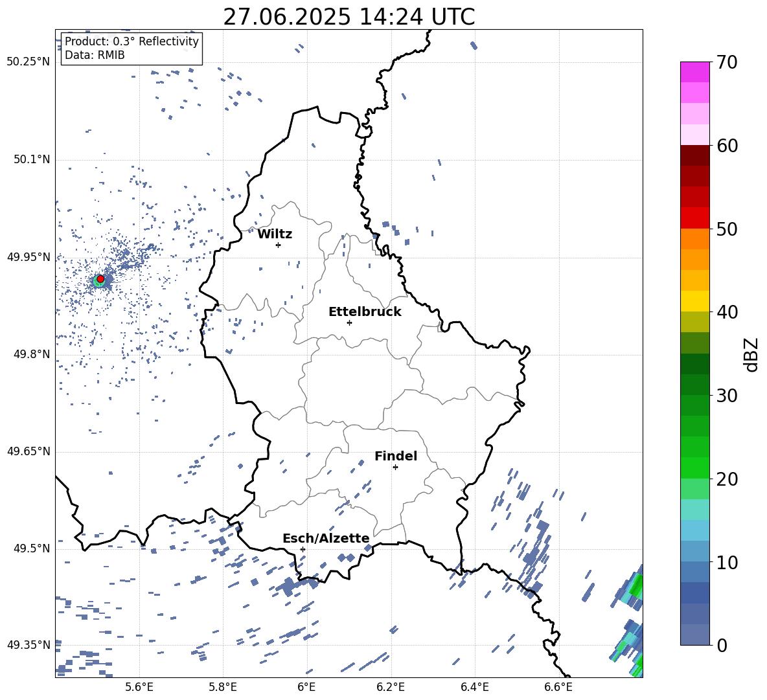
Task: Click the Esch/Alzette station cross marker
Action: 303,549
